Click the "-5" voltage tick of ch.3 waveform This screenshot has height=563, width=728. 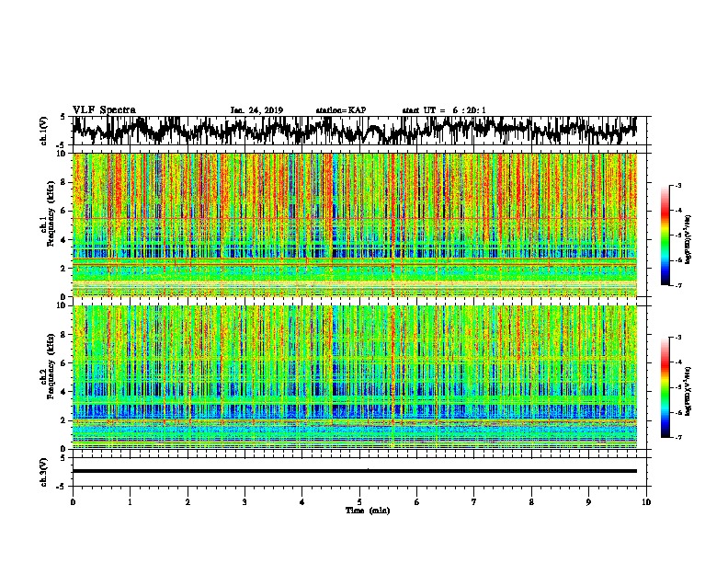tap(62, 487)
